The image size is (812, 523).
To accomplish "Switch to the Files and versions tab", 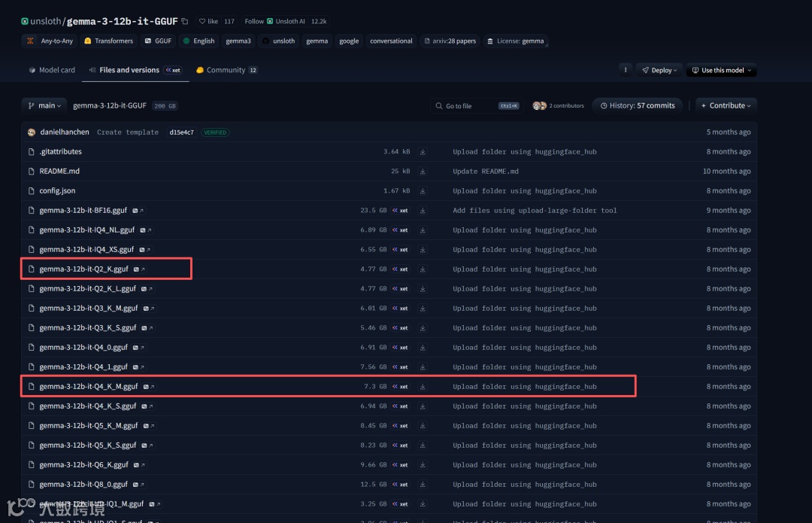I will point(135,70).
